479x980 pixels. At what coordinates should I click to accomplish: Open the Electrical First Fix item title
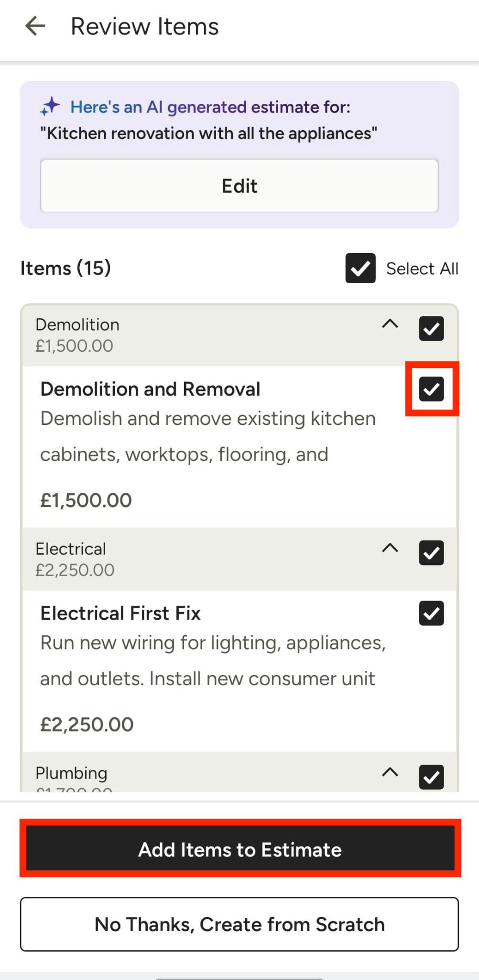coord(120,613)
